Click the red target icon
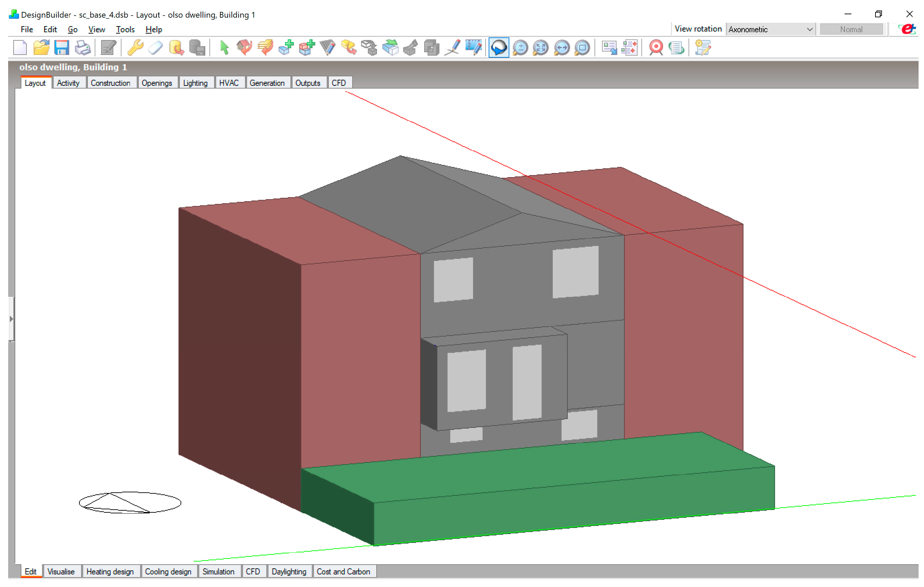The image size is (924, 587). tap(656, 48)
